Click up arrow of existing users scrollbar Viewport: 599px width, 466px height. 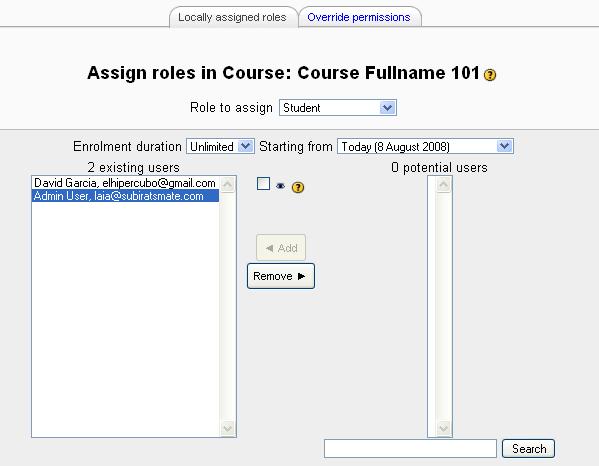(x=228, y=185)
